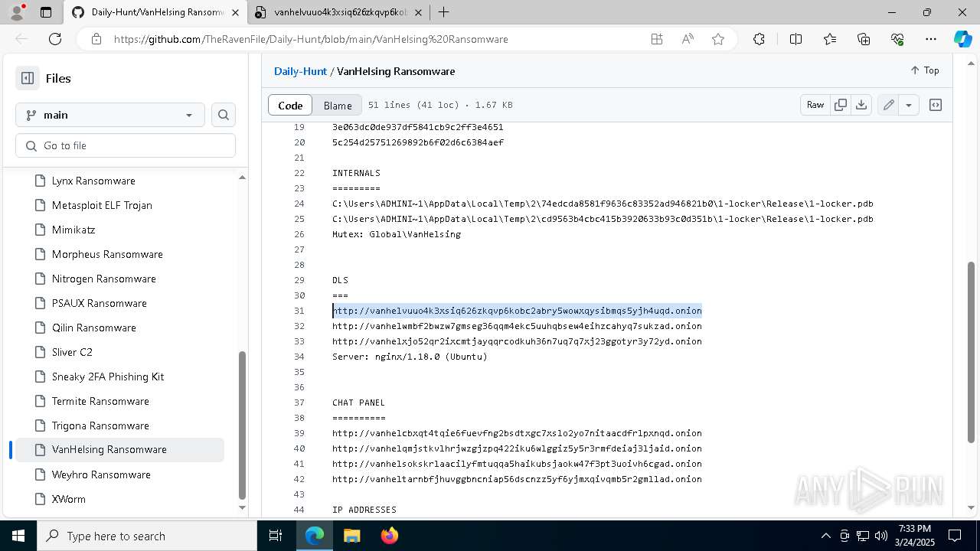Open the file search magnifier button

(x=224, y=115)
